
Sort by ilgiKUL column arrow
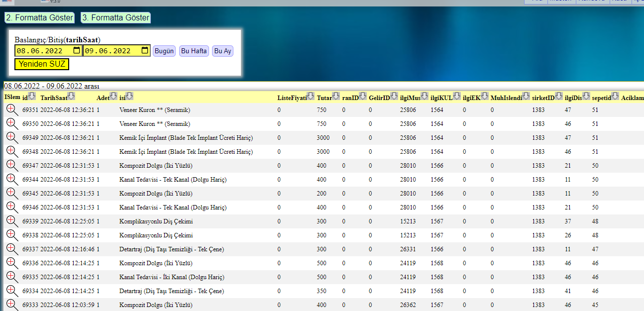click(x=457, y=96)
